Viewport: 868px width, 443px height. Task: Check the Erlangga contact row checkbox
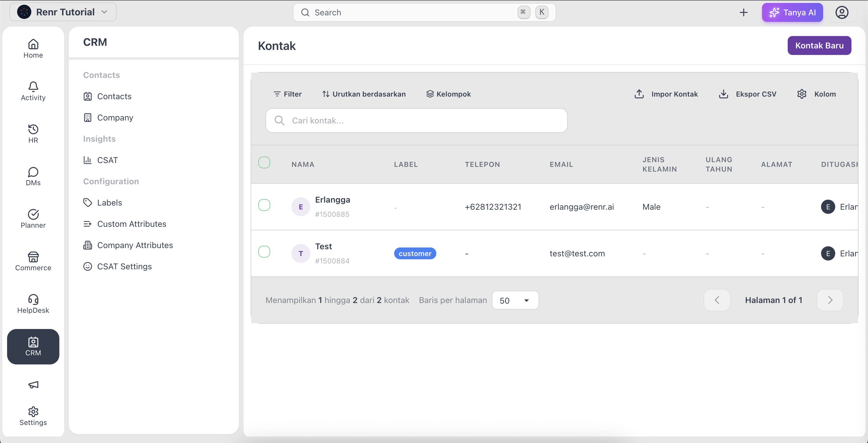pyautogui.click(x=264, y=205)
